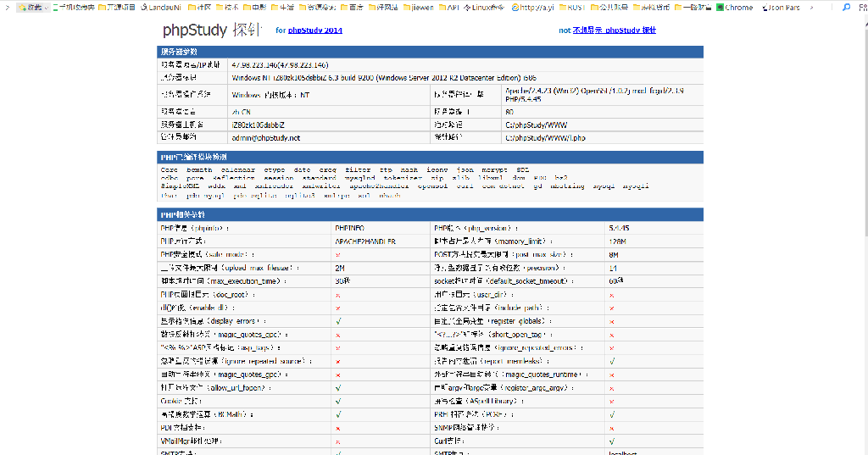Open the RUST bookmark folder
The image size is (868, 455).
click(x=572, y=7)
